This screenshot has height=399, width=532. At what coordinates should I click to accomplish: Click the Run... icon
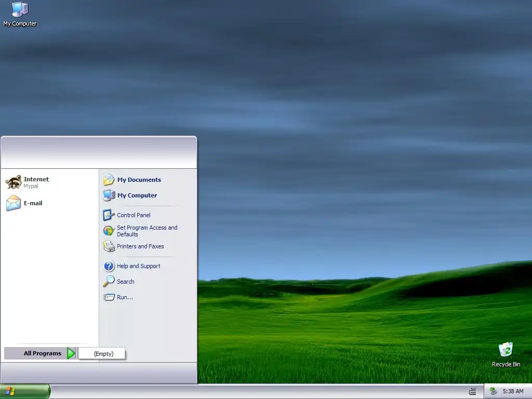tap(109, 297)
